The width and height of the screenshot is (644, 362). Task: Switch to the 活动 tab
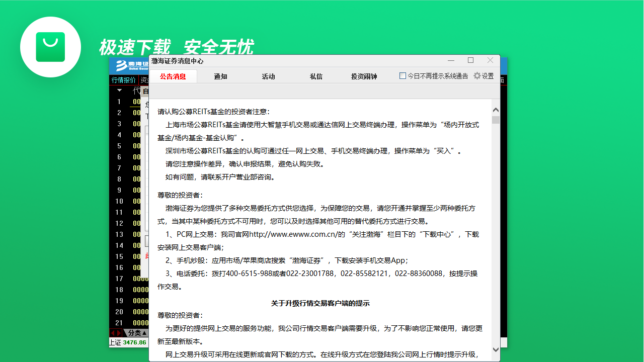268,77
